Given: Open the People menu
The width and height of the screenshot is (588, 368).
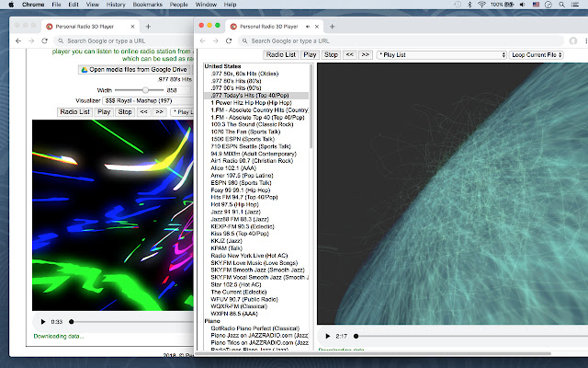Looking at the screenshot, I should [x=179, y=5].
